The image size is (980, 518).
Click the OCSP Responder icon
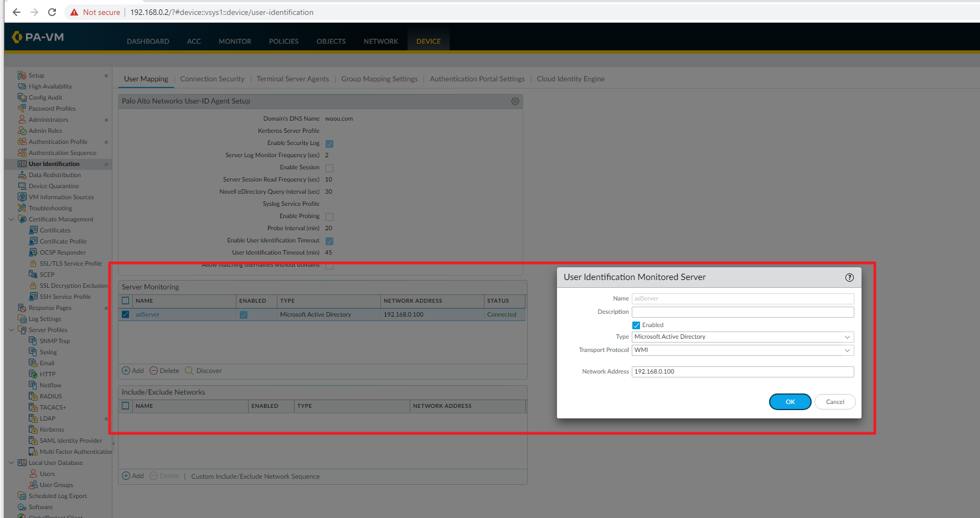click(33, 252)
